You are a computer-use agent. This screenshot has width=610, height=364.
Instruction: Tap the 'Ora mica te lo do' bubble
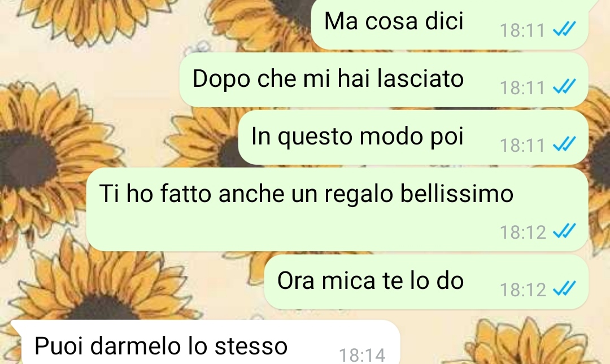[x=426, y=282]
